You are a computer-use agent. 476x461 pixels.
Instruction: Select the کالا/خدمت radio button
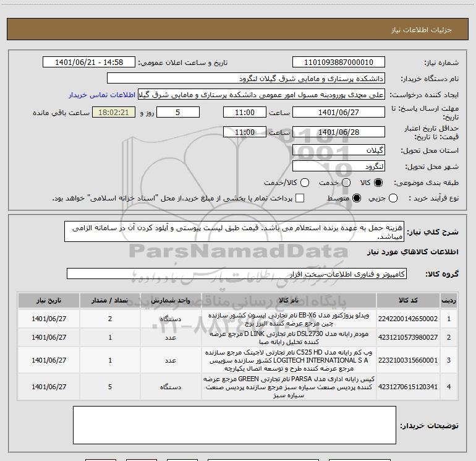[305, 183]
